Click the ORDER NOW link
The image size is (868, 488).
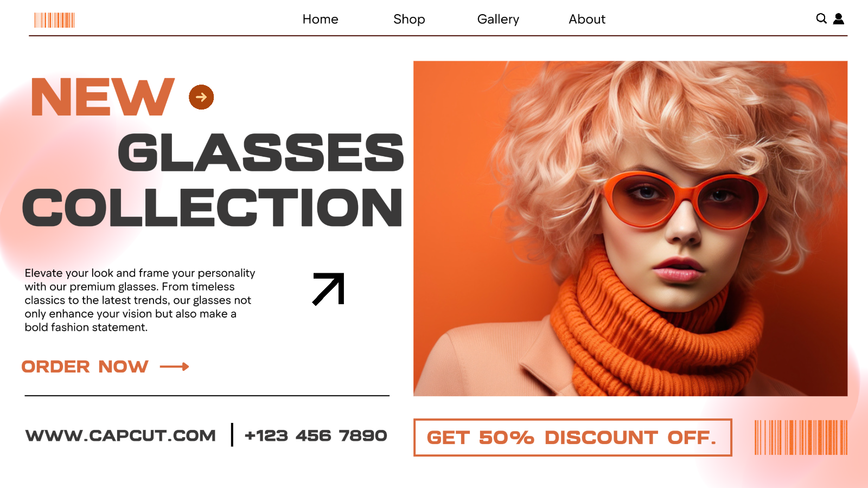[85, 367]
